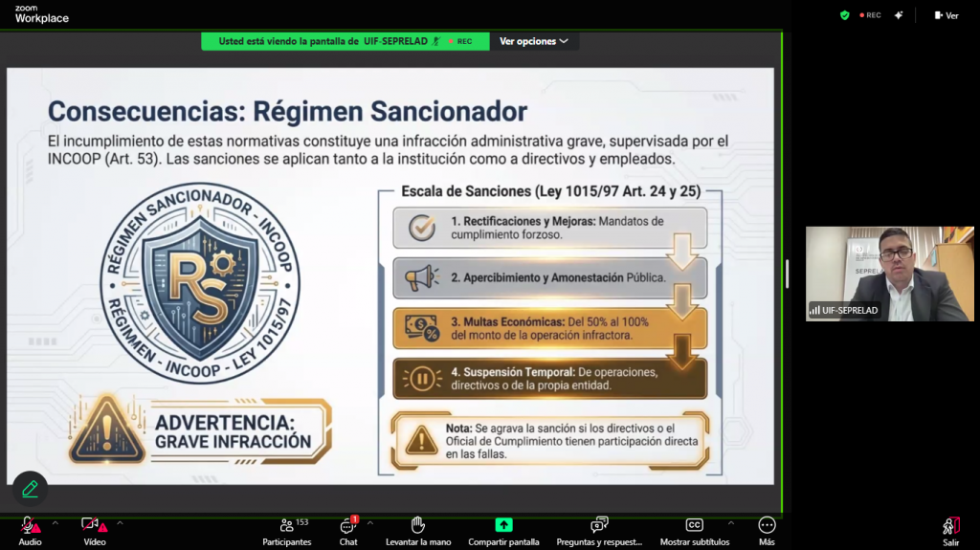980x550 pixels.
Task: Unmute the microphone with the Audio button
Action: pyautogui.click(x=30, y=526)
